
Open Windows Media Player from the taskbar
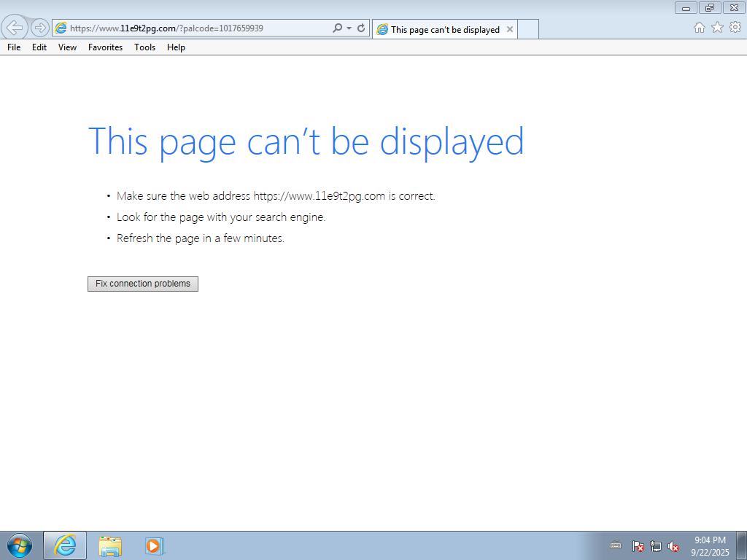(154, 545)
